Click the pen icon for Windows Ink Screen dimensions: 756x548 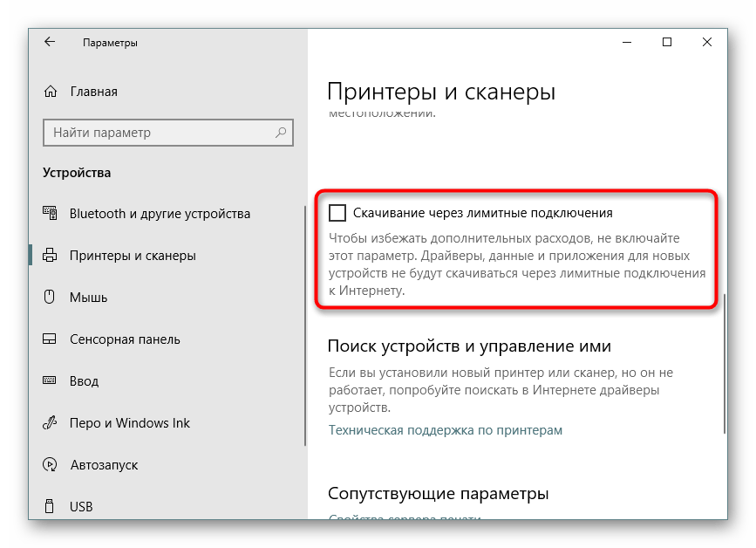pos(50,422)
